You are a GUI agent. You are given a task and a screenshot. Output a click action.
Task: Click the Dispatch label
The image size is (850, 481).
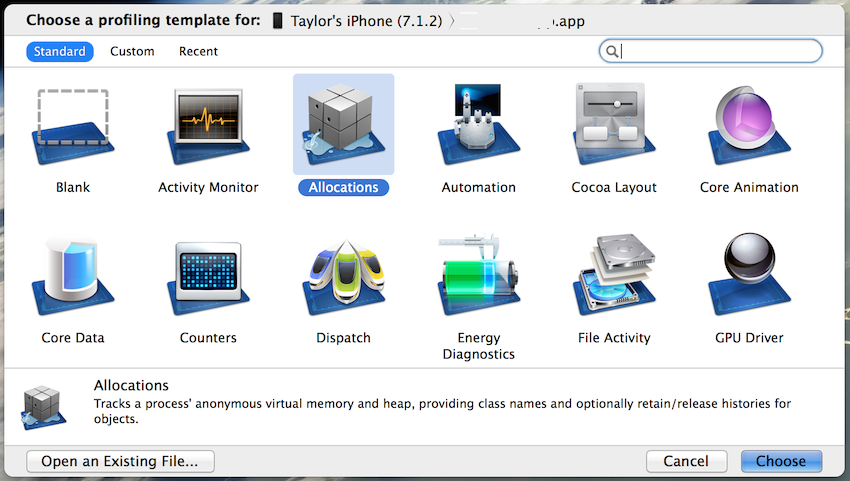343,338
